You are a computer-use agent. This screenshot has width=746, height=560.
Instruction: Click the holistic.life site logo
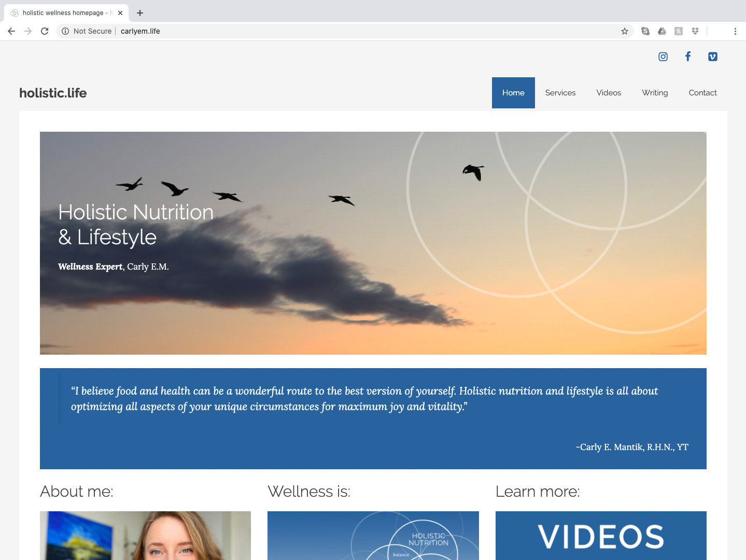[x=53, y=93]
